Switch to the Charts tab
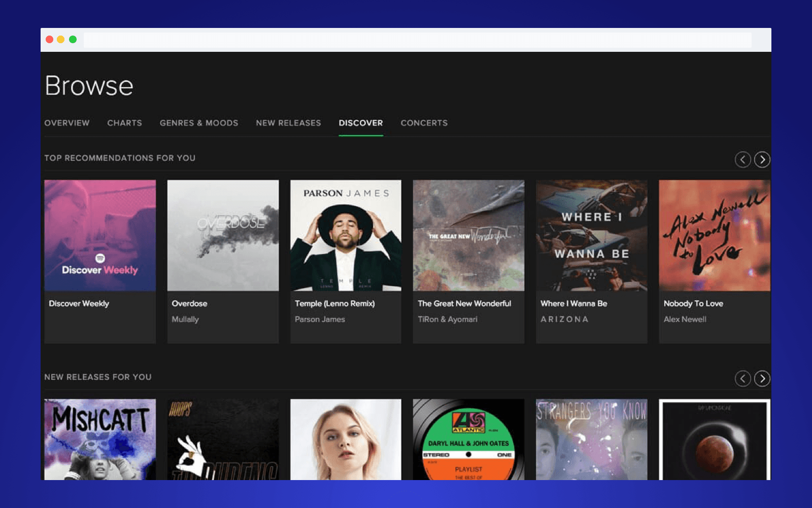This screenshot has width=812, height=508. [124, 123]
